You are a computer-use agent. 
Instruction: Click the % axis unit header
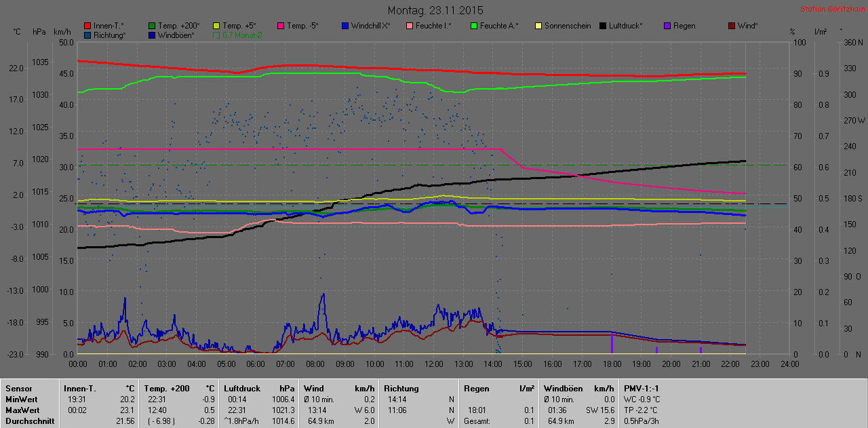792,32
